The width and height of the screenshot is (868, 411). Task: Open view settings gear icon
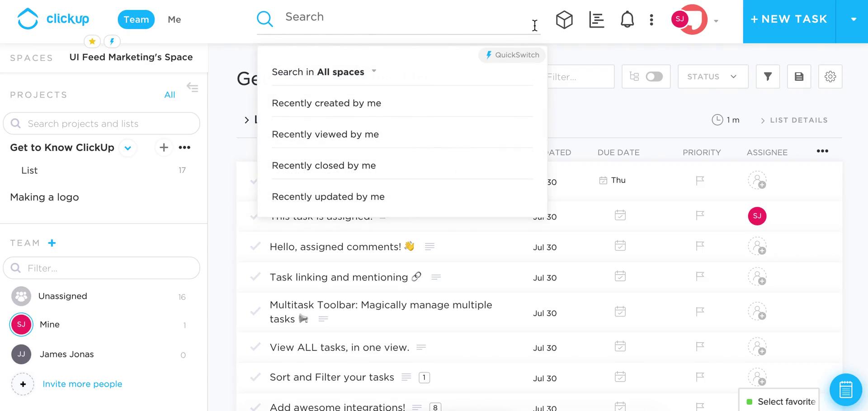coord(830,76)
